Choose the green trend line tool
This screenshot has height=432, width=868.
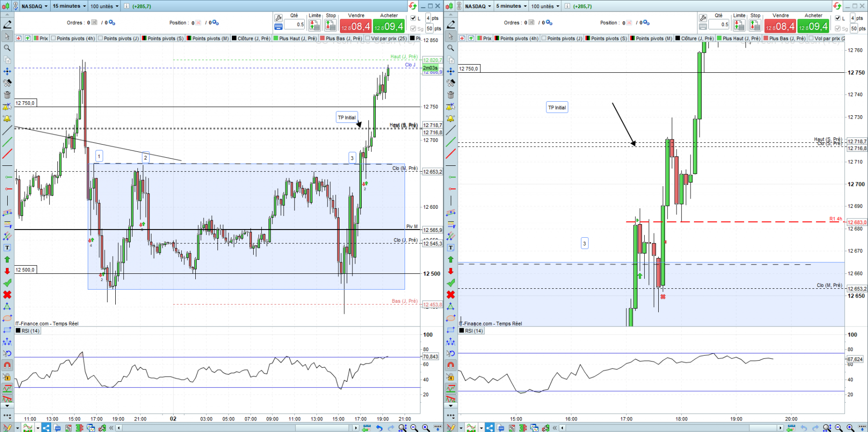click(7, 142)
